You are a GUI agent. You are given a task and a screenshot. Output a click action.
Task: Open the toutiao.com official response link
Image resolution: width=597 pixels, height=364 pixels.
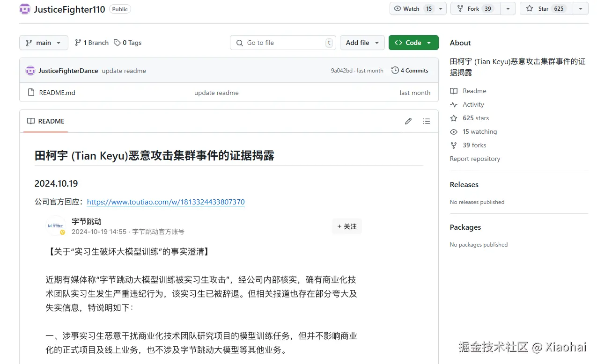point(166,202)
